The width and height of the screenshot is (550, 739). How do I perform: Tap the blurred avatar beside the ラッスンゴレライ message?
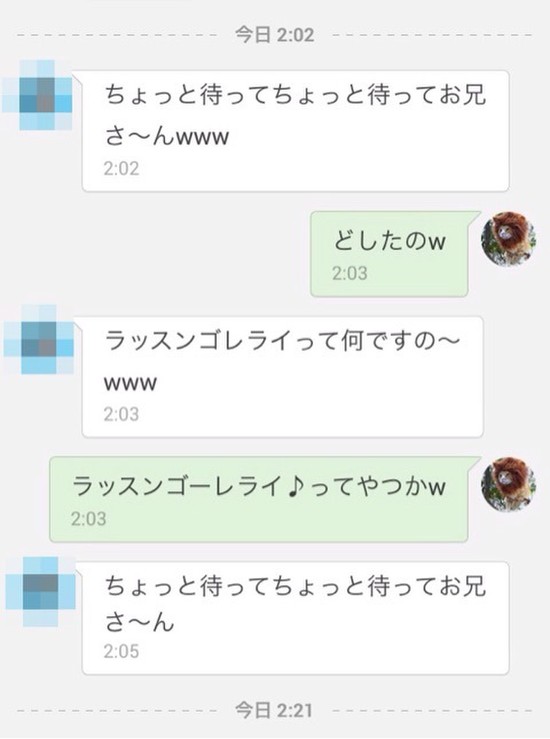39,339
